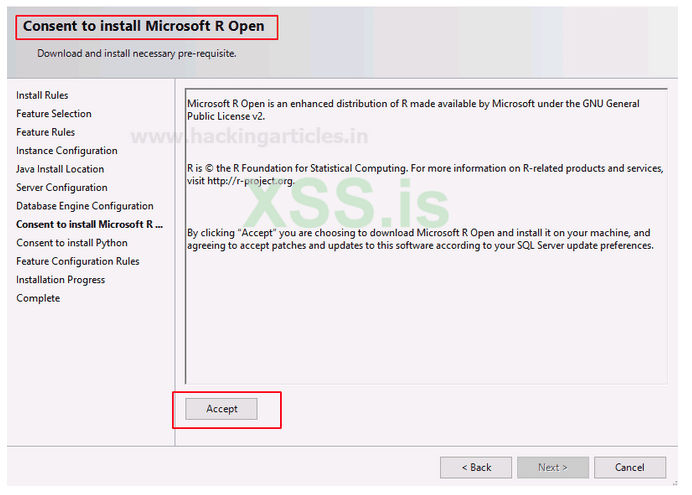The height and width of the screenshot is (495, 692).
Task: Select the Database Engine Configuration step
Action: 85,206
